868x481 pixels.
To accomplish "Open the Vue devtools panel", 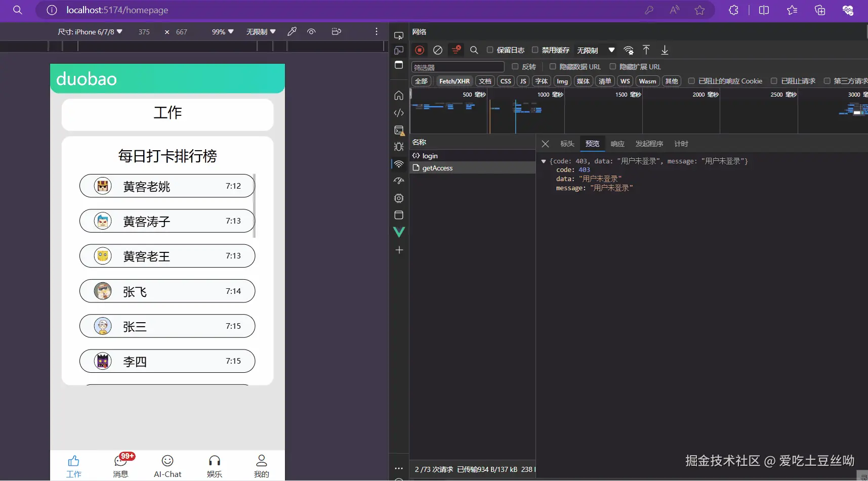I will 399,232.
